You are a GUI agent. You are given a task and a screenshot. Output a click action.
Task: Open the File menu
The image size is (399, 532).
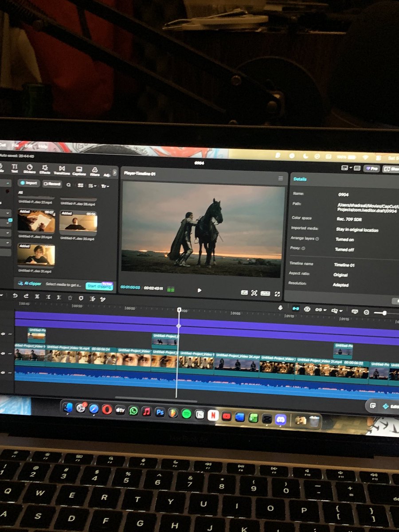(16, 145)
